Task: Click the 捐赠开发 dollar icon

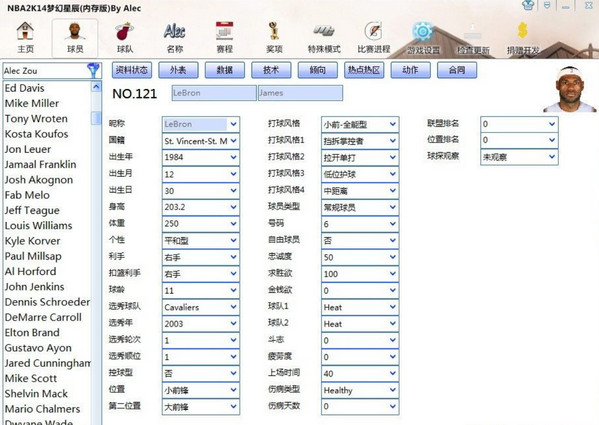Action: [x=523, y=37]
